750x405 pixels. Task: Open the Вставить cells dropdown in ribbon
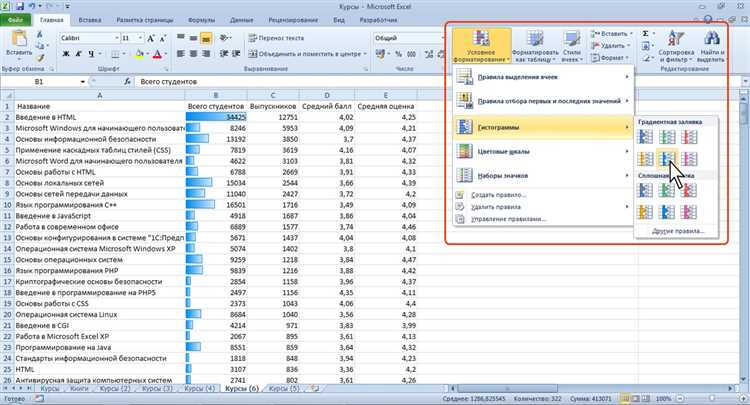(612, 33)
